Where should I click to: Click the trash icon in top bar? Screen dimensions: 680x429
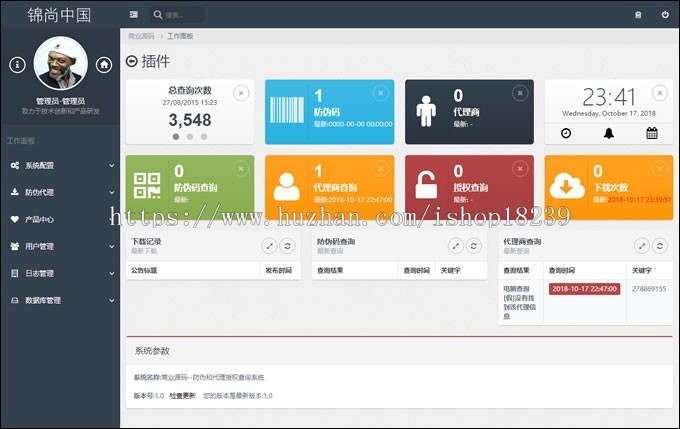click(638, 15)
